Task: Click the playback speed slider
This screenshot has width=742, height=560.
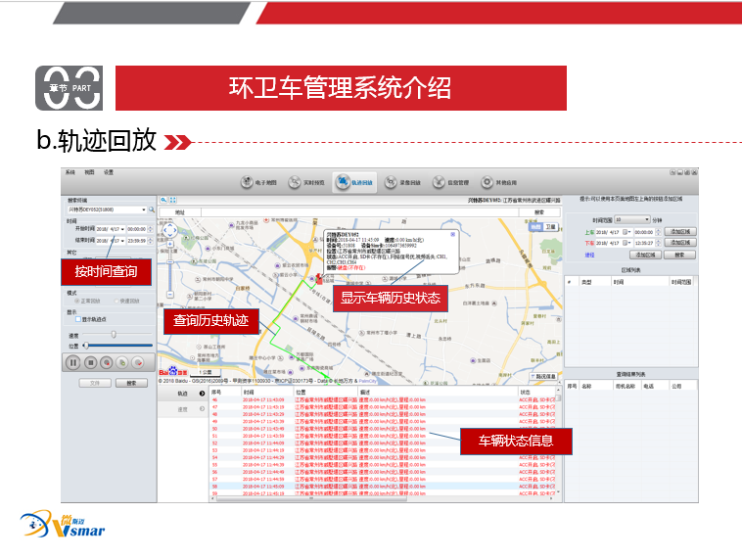Action: click(114, 334)
